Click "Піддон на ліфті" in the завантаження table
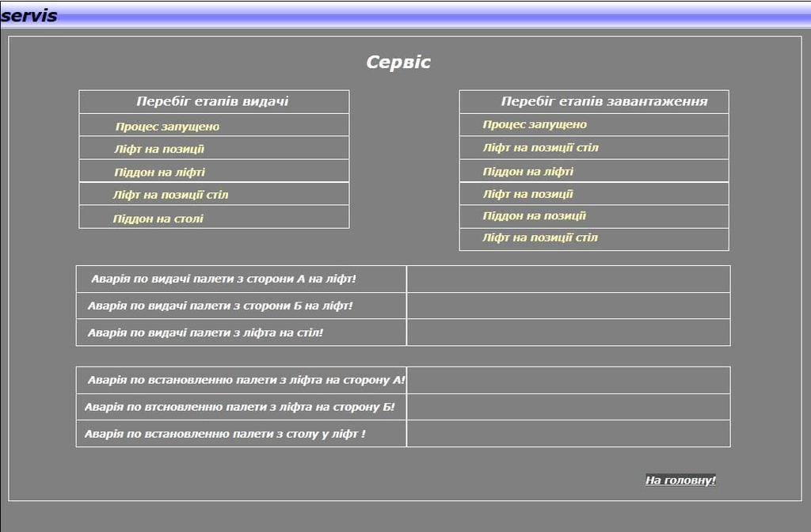 (528, 171)
